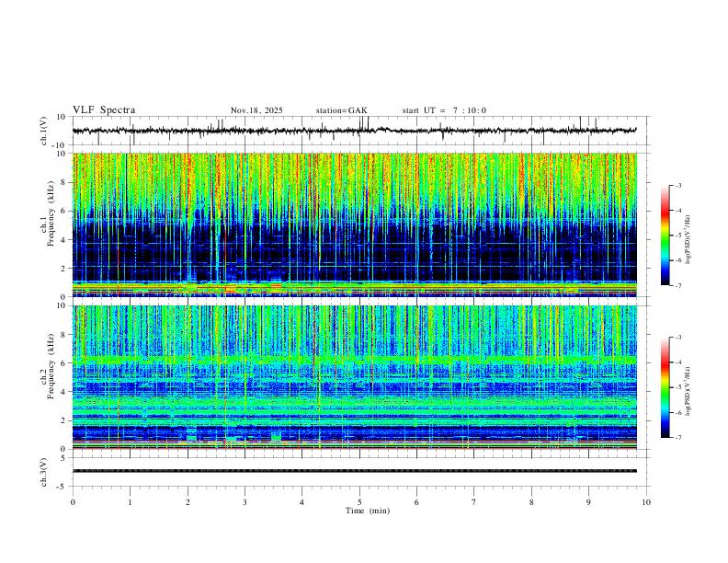
Task: Click the ch.3 flat signal trace
Action: pos(355,471)
